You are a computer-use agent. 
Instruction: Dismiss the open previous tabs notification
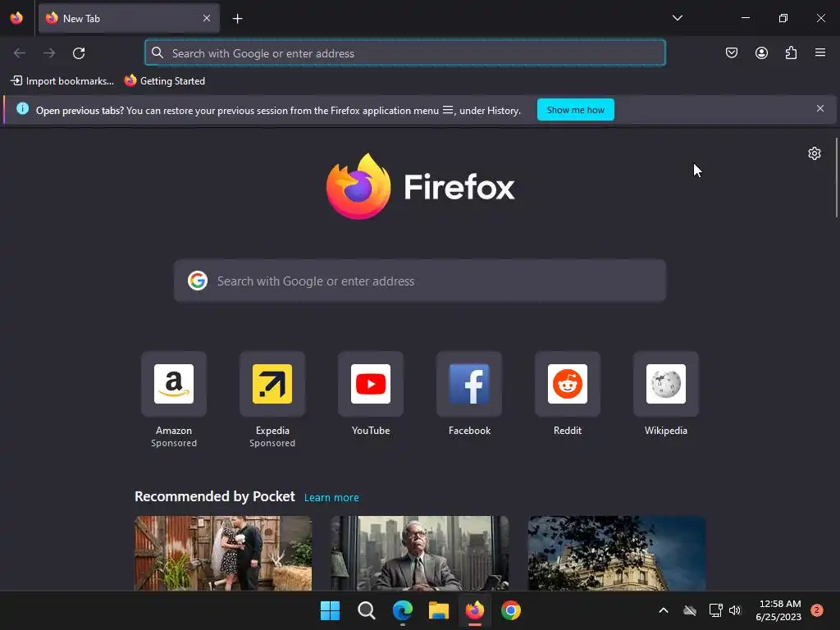(820, 108)
